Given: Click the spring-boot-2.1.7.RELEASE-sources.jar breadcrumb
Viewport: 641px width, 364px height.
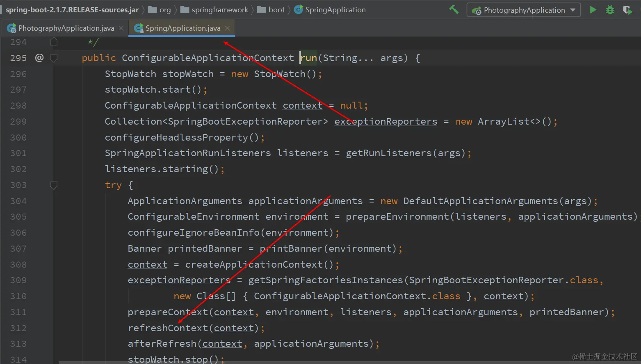Looking at the screenshot, I should (72, 9).
